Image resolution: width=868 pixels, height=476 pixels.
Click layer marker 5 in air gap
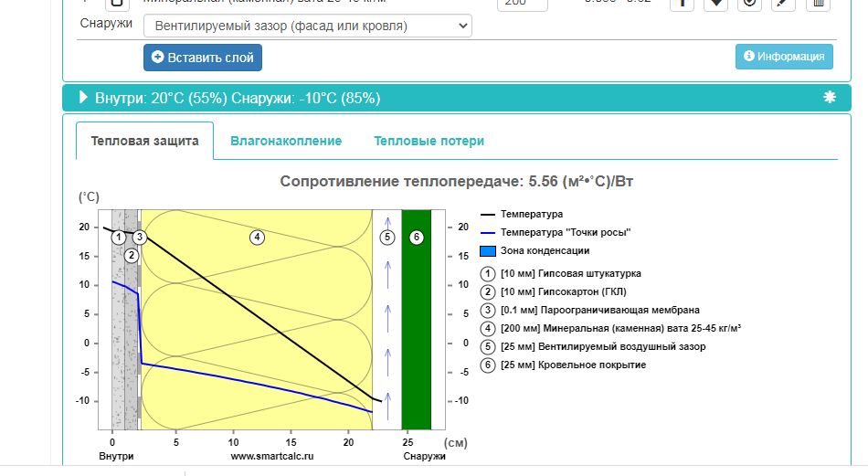pyautogui.click(x=387, y=238)
